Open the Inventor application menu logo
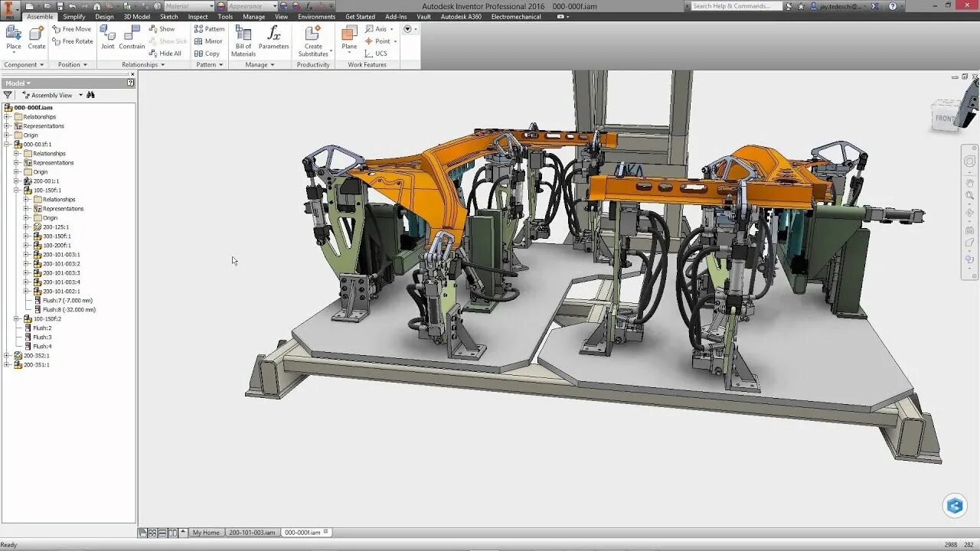The height and width of the screenshot is (551, 980). point(10,9)
